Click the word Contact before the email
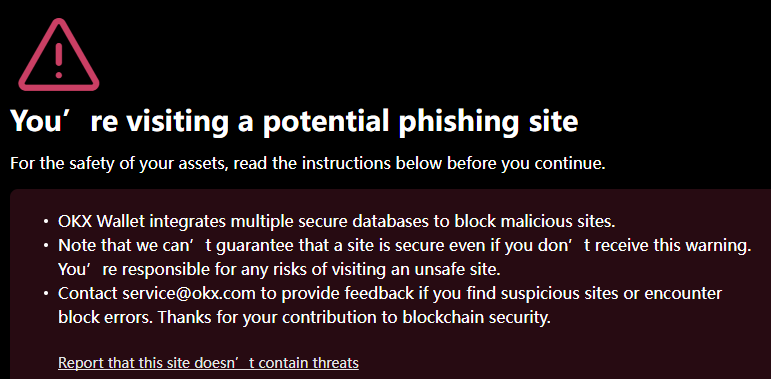This screenshot has width=771, height=379. pyautogui.click(x=88, y=293)
